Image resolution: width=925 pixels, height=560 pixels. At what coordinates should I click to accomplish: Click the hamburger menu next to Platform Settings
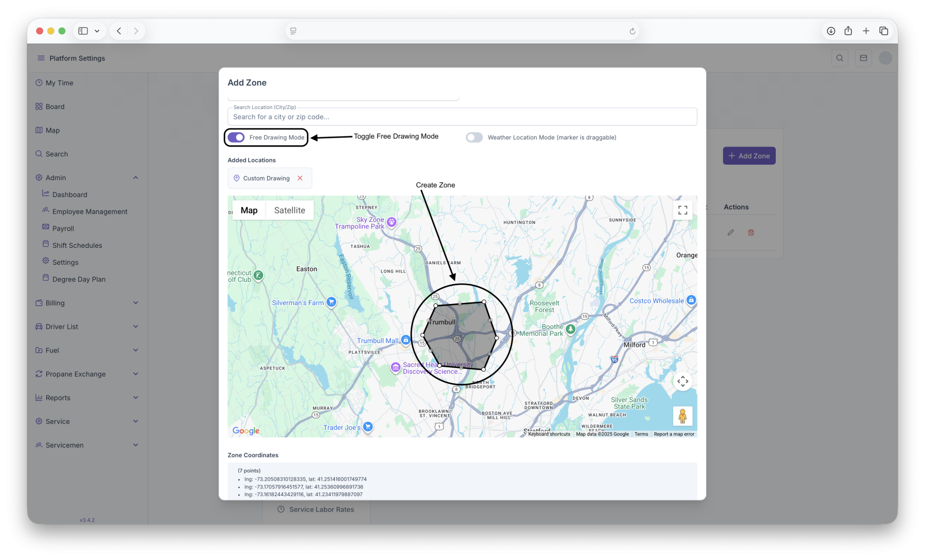click(x=41, y=58)
